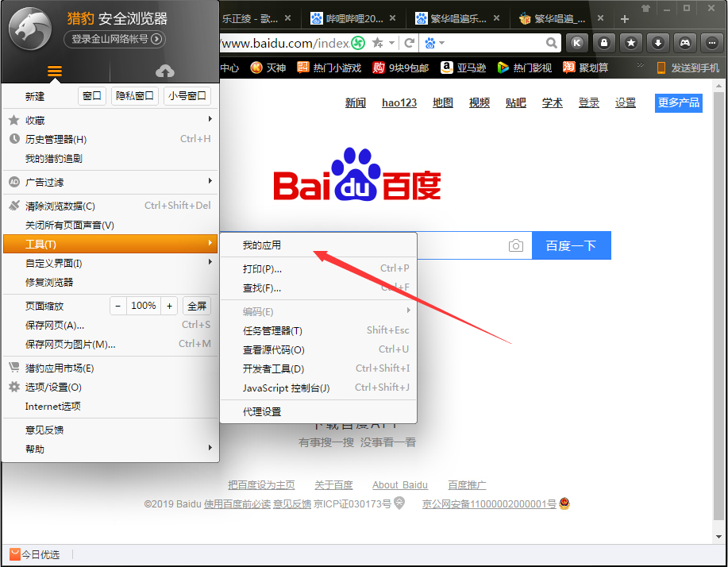Expand the 广告过滤 submenu
Screen dimensions: 728x567
(210, 181)
